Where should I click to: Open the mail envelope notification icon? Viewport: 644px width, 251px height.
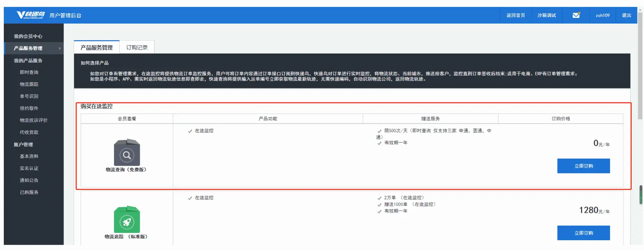pos(576,15)
